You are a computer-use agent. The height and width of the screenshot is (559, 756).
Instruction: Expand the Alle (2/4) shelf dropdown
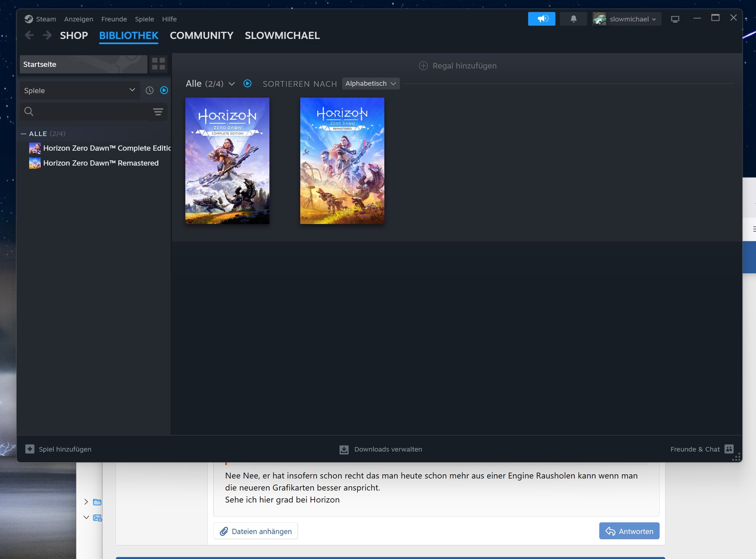232,83
